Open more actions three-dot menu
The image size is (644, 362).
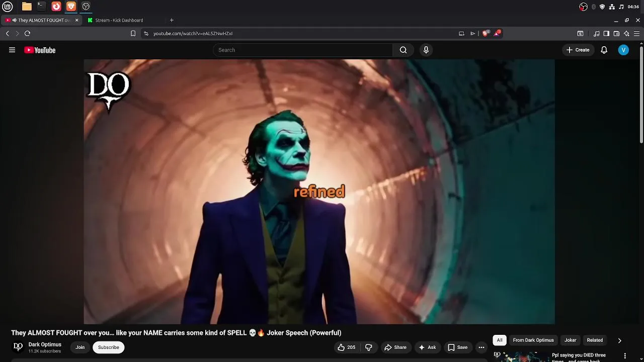(x=481, y=347)
